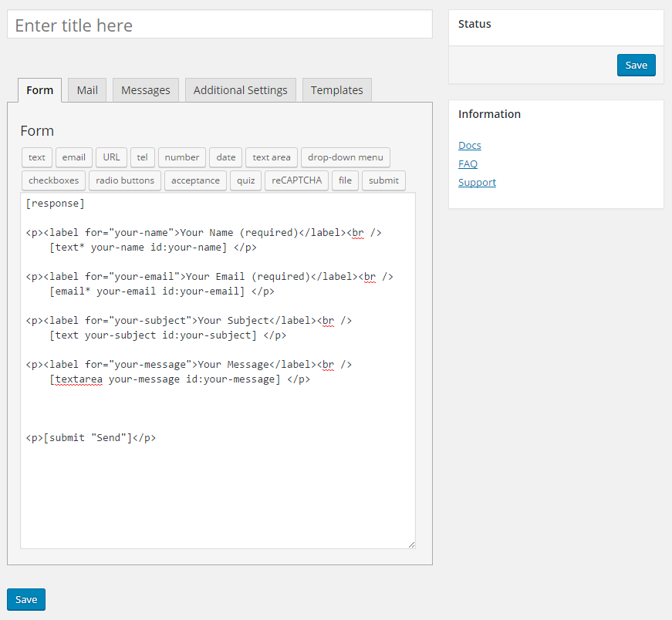Insert a radio buttons tag
The height and width of the screenshot is (620, 672).
125,180
